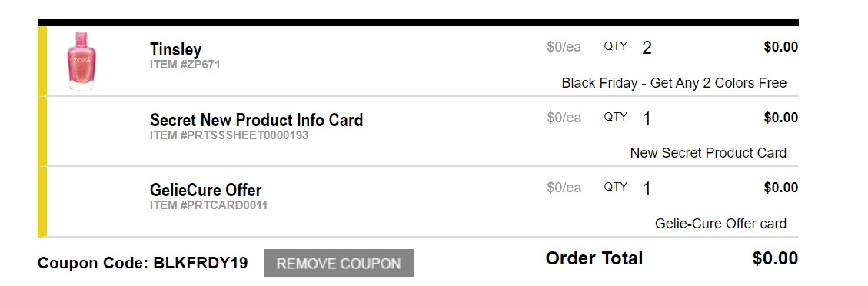Image resolution: width=868 pixels, height=286 pixels.
Task: Click the REMOVE COUPON button
Action: [339, 263]
